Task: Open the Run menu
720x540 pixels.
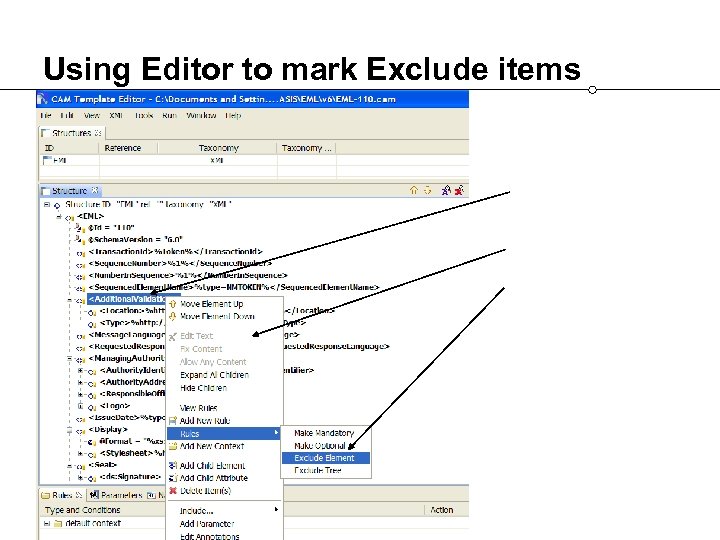Action: point(169,115)
